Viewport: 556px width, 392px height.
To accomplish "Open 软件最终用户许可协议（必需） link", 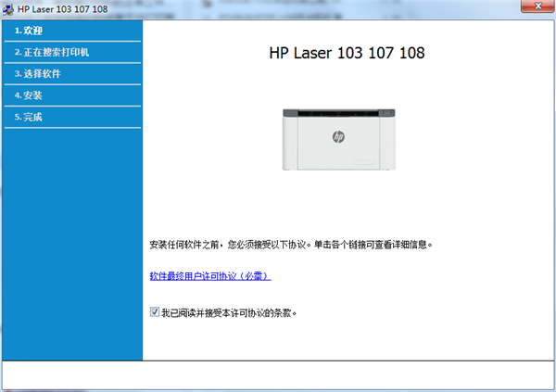I will [210, 276].
